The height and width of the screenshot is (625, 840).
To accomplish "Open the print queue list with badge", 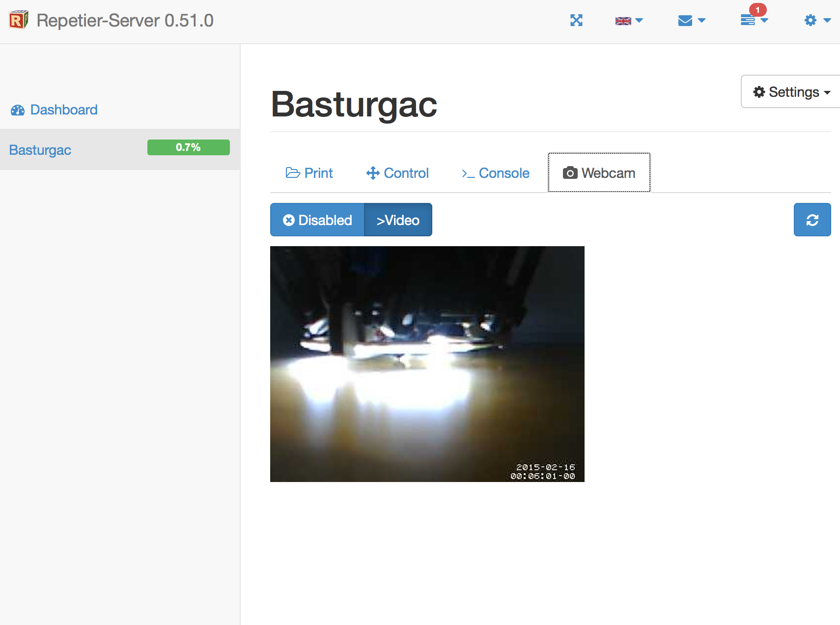I will tap(754, 20).
